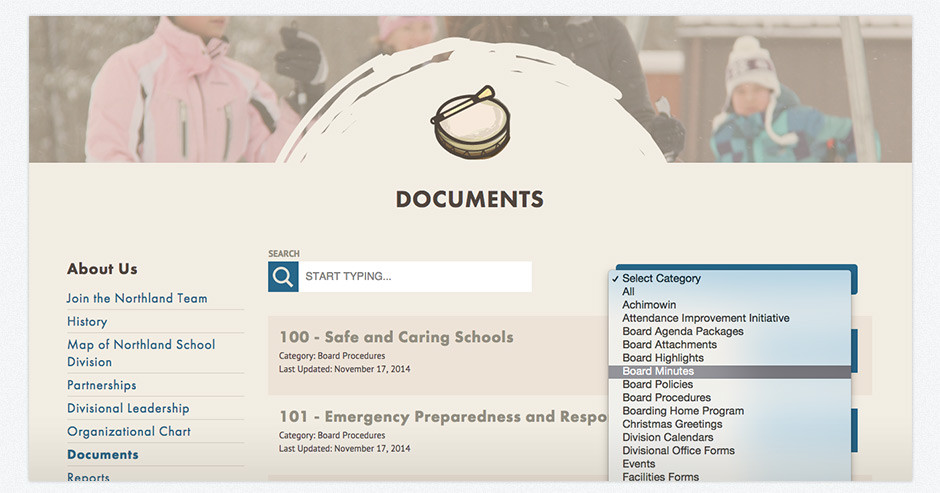
Task: Click the drum logo icon
Action: (x=471, y=122)
